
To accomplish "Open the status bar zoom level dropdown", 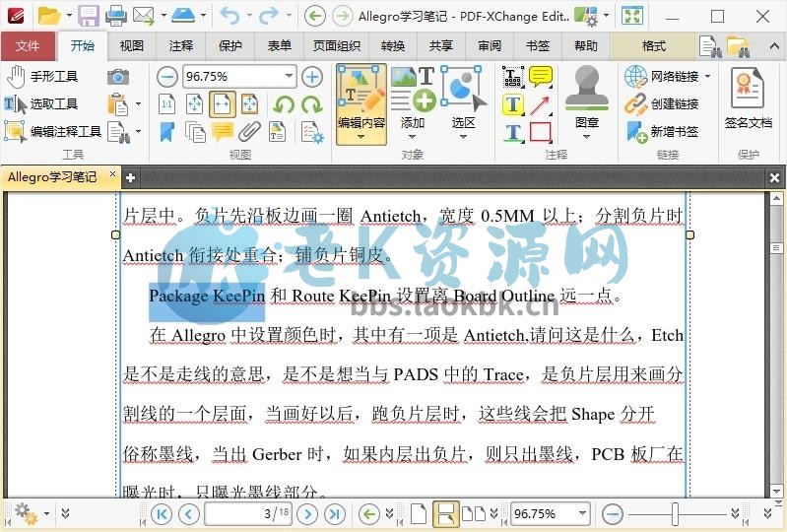I will [x=582, y=513].
